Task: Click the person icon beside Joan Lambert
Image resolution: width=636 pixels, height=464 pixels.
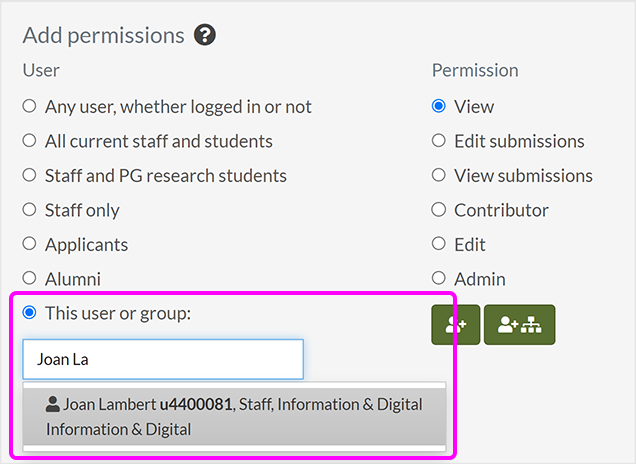Action: coord(53,405)
